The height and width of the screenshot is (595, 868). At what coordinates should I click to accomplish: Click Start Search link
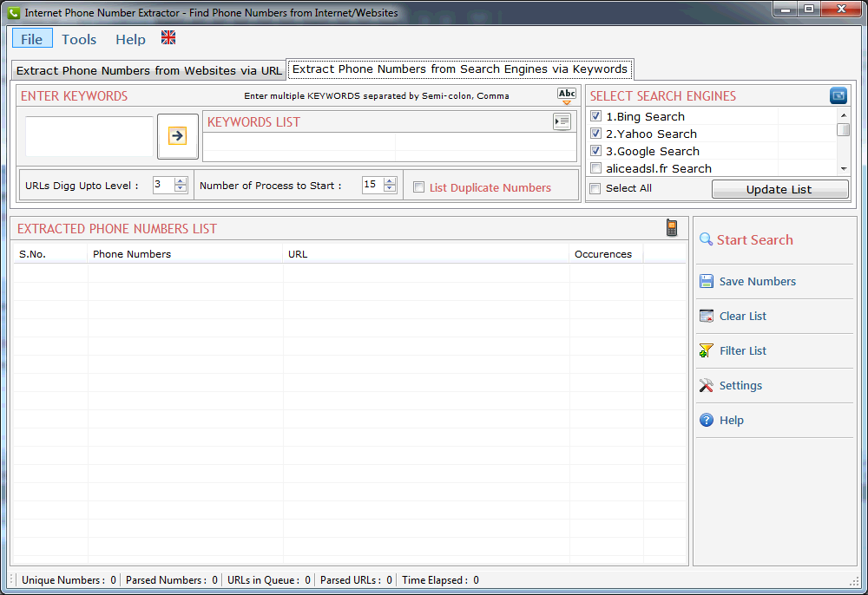pyautogui.click(x=754, y=240)
